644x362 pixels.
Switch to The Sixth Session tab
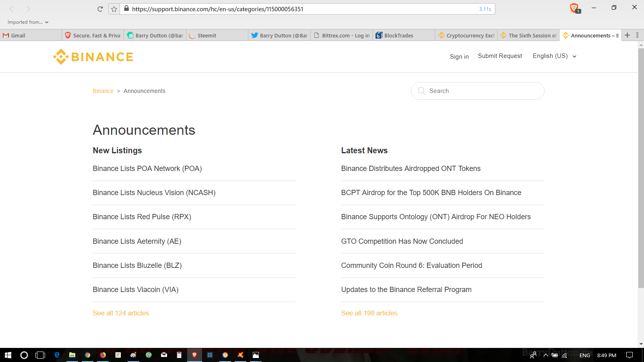tap(528, 35)
